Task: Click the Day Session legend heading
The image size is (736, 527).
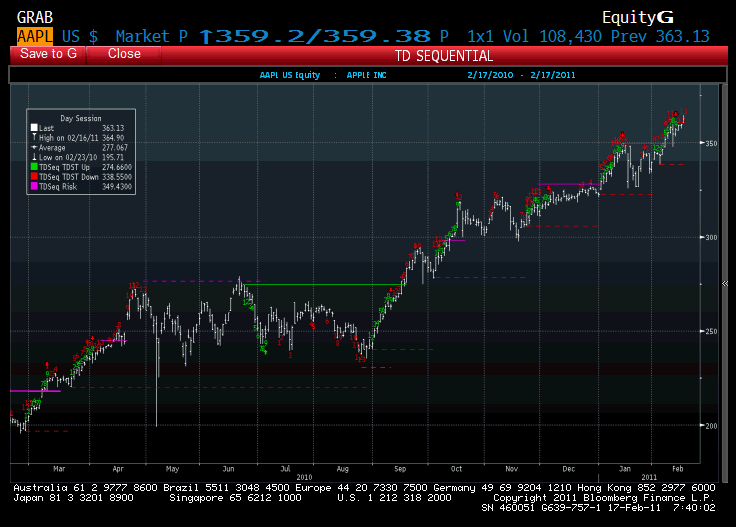Action: [81, 118]
